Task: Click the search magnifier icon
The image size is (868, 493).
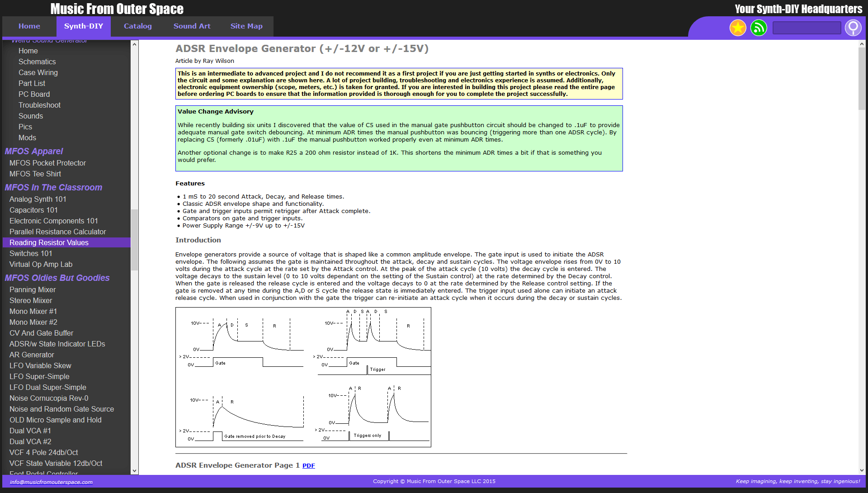Action: coord(853,28)
